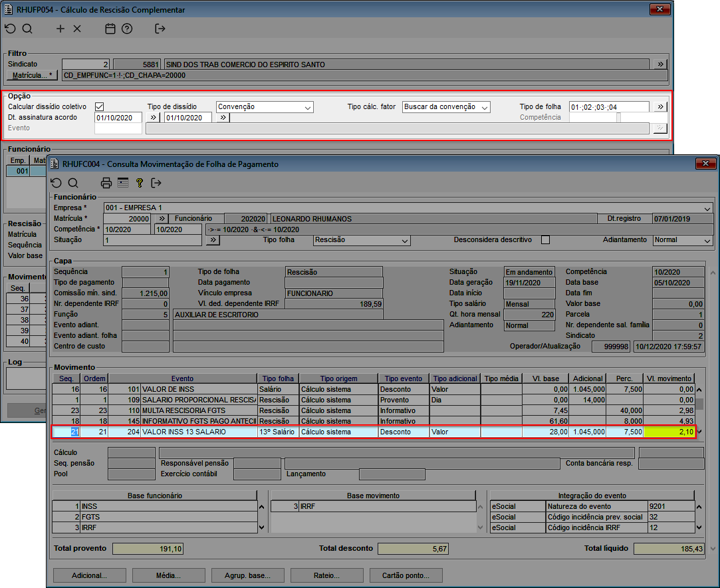The height and width of the screenshot is (588, 720).
Task: Click the refresh icon in RHUFP054 toolbar
Action: 10,29
